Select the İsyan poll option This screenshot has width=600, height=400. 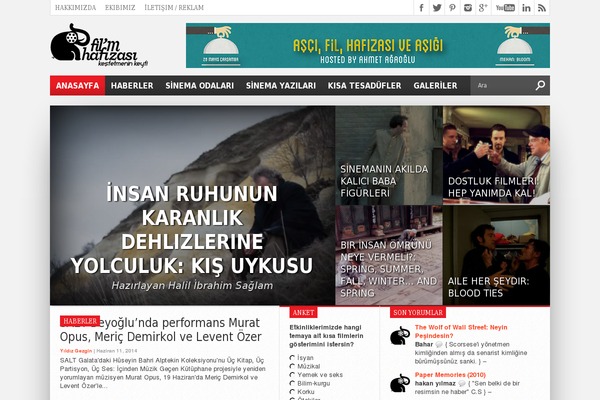tap(292, 358)
